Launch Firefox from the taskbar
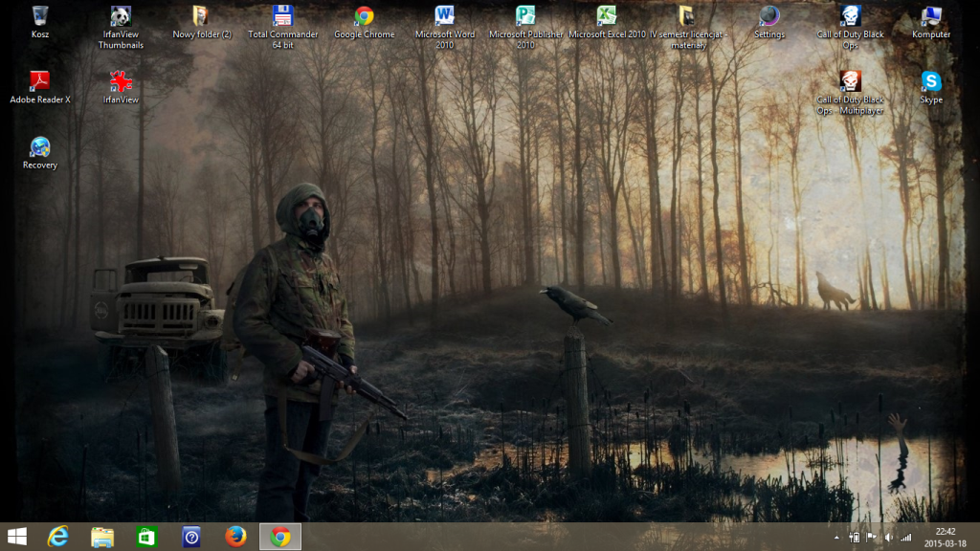 (x=235, y=537)
